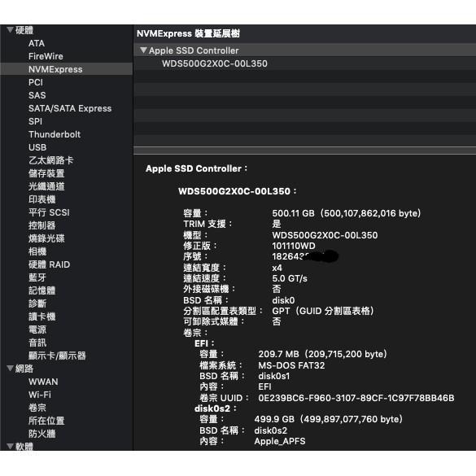
Task: Select 硬體 RAID entry
Action: click(49, 264)
